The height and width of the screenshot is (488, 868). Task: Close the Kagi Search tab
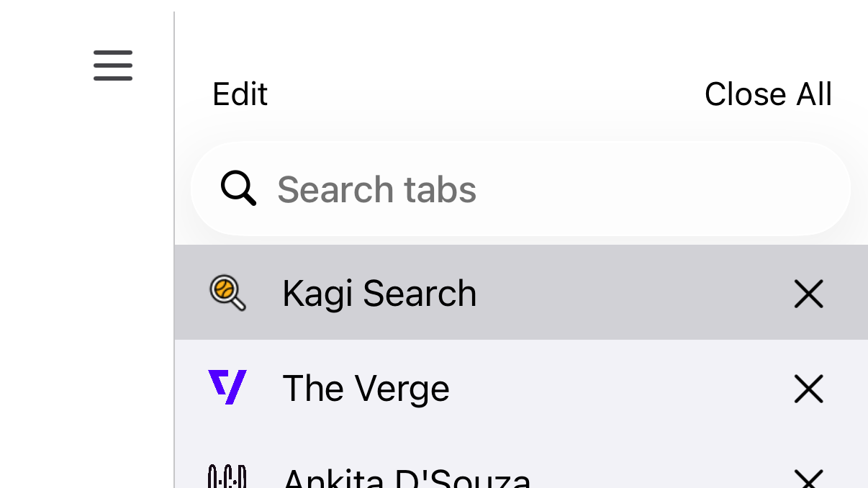coord(808,294)
